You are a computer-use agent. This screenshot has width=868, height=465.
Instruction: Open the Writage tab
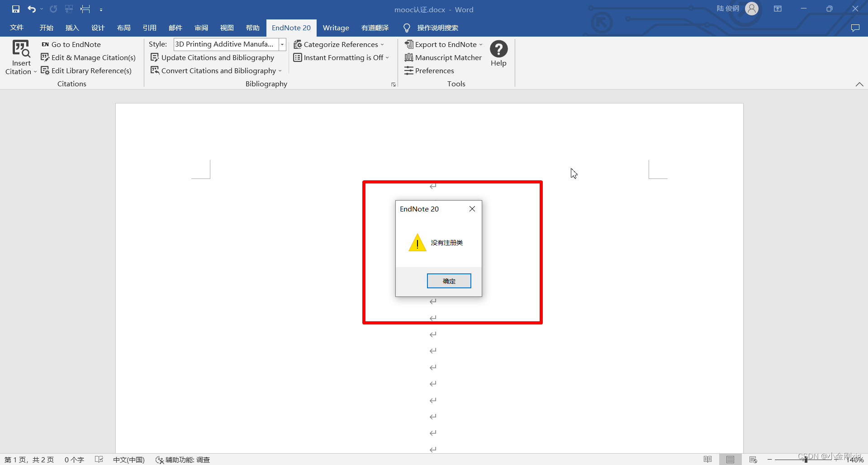pos(336,28)
